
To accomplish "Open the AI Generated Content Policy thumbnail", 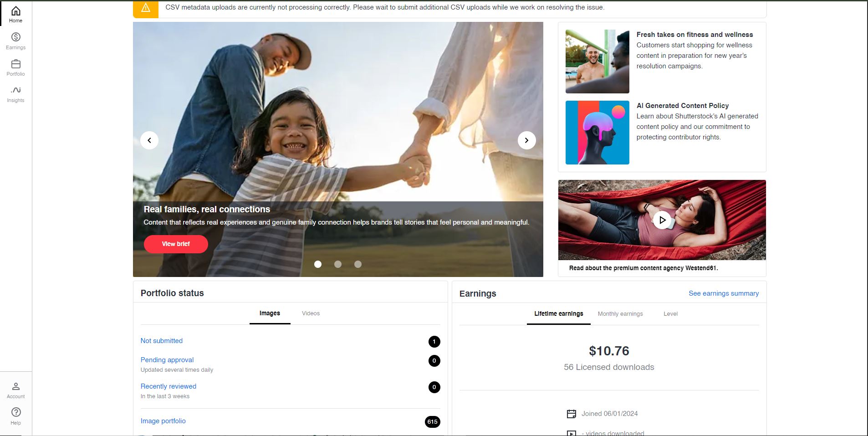I will click(597, 133).
